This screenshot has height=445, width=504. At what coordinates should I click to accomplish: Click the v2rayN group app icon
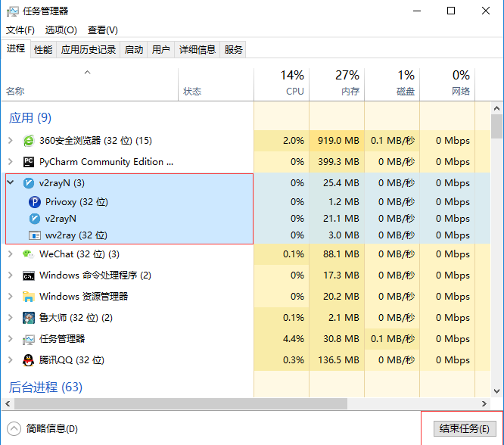[x=29, y=183]
